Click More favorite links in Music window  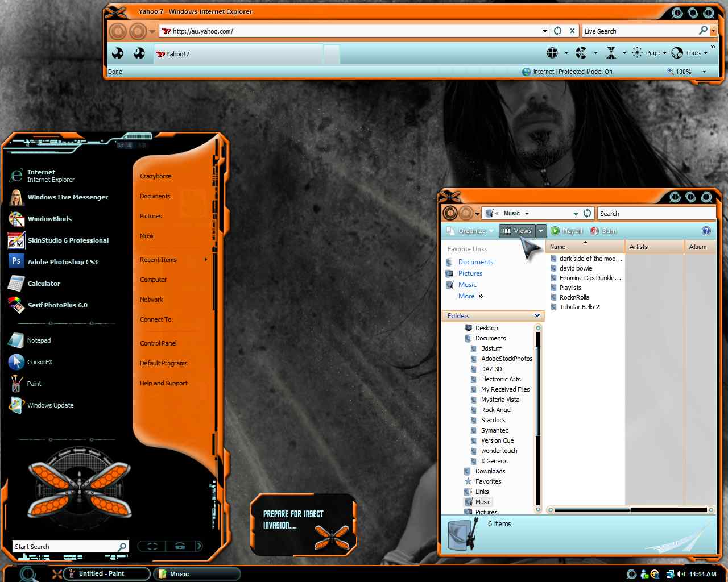click(x=470, y=296)
